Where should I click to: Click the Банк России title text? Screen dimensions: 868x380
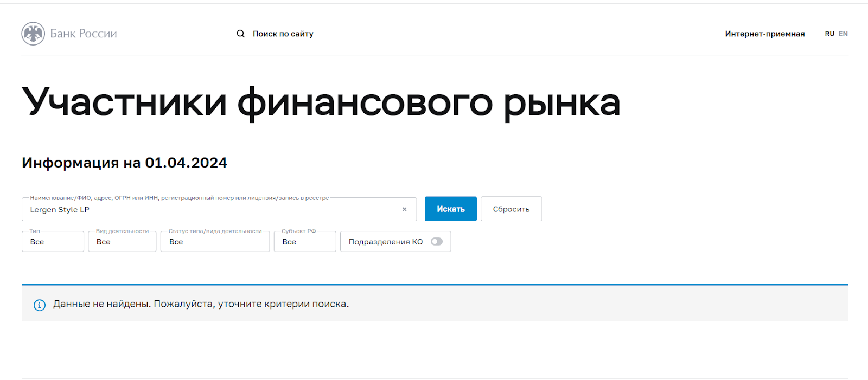(x=84, y=34)
